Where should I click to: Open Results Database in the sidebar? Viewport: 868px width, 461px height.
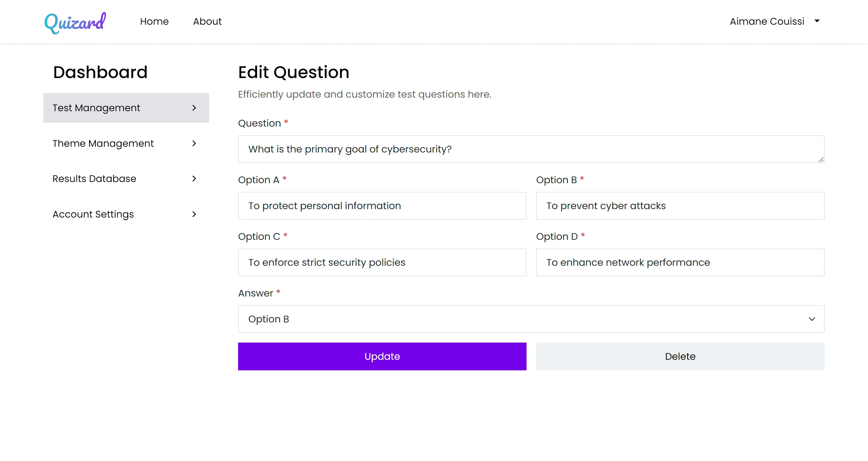(x=126, y=179)
